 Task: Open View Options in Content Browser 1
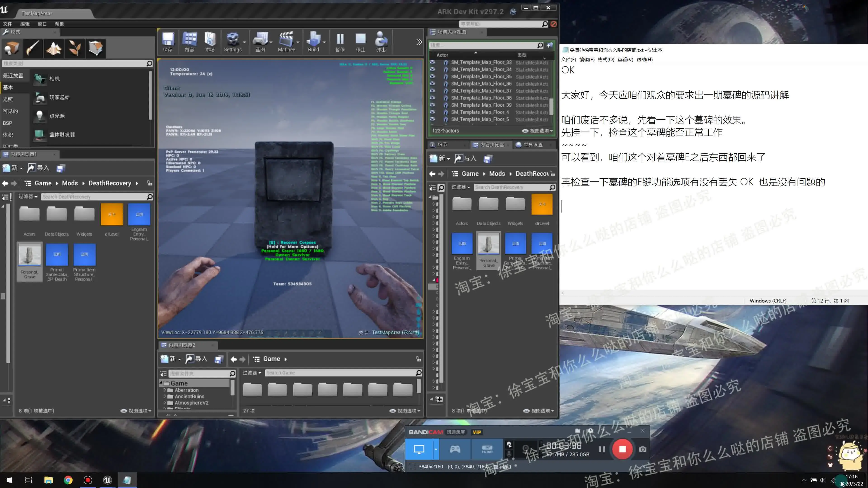pyautogui.click(x=136, y=411)
